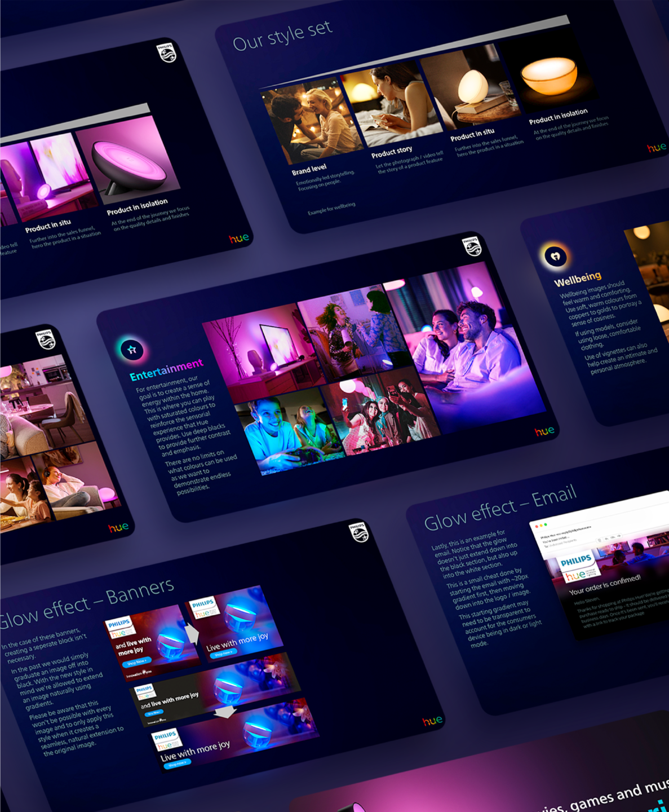Click Philips logo on square 'Live with more joy' banner
The image size is (669, 812).
204,608
